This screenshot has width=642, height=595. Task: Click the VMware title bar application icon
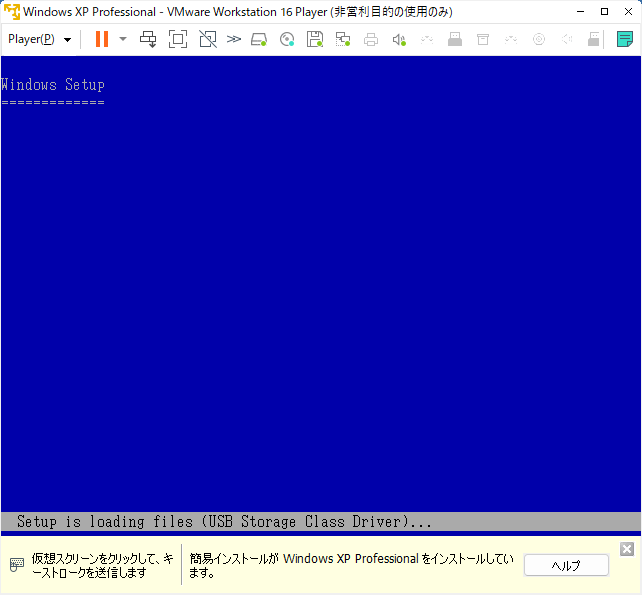coord(12,12)
